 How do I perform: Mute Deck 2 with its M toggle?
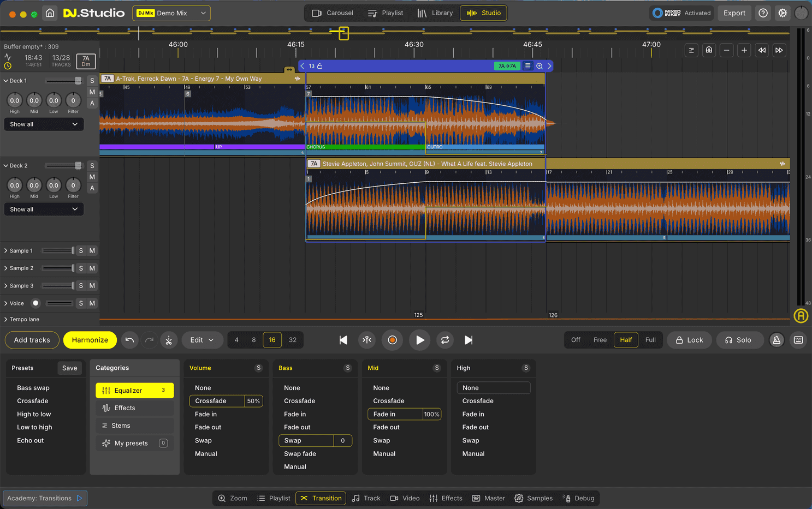(x=92, y=177)
